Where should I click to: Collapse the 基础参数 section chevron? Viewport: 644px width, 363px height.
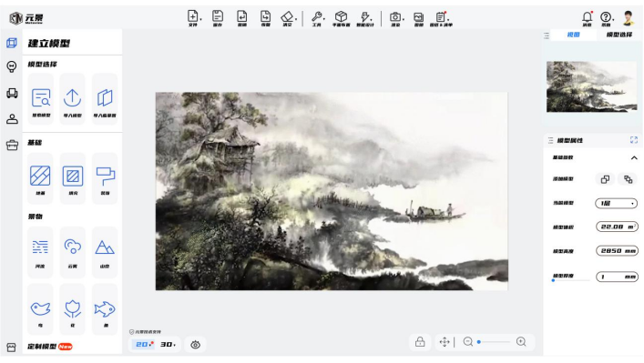point(634,158)
